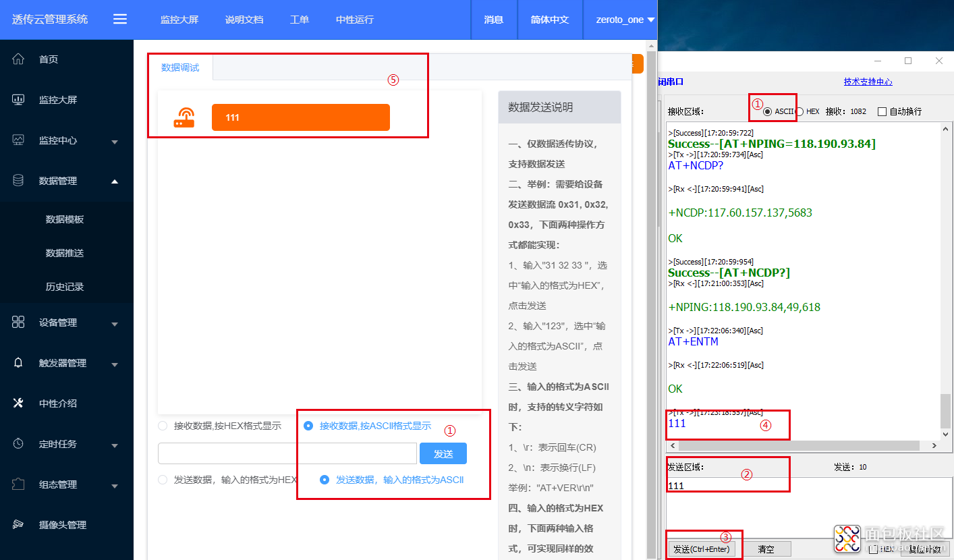Enable 自动换行 checkbox in serial tool

click(x=882, y=111)
